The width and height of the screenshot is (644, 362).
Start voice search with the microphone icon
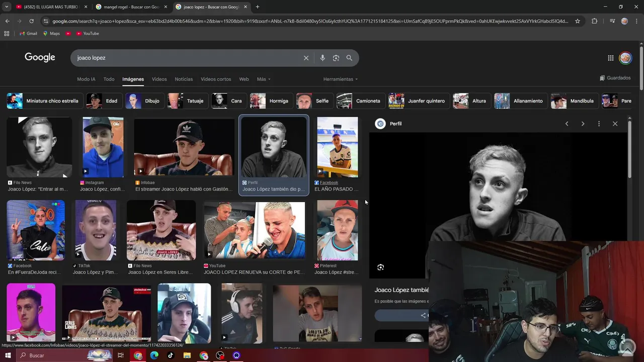point(323,58)
